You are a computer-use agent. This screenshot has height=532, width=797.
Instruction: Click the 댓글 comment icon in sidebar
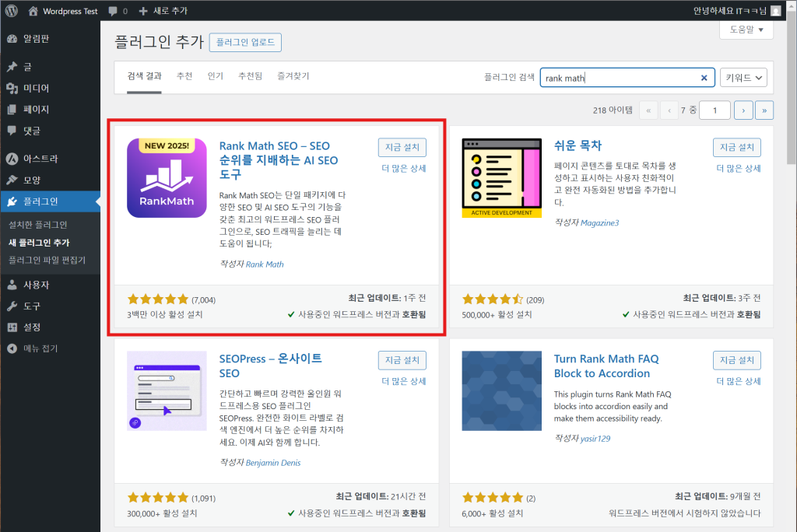pyautogui.click(x=12, y=131)
